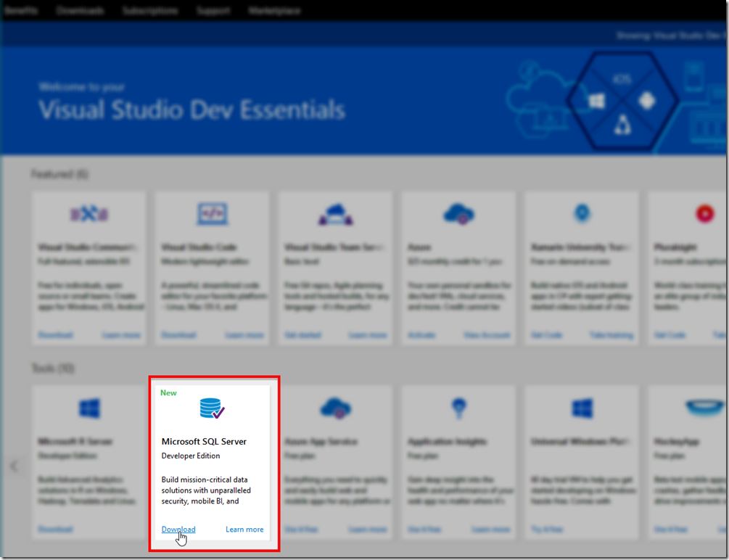Click the Visual Studio Community card icon
The width and height of the screenshot is (729, 560).
pyautogui.click(x=89, y=214)
